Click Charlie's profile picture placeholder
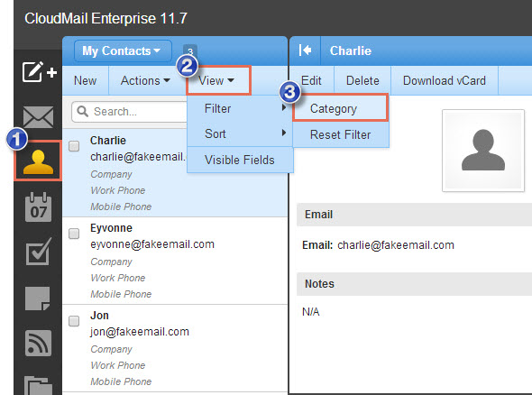 click(483, 151)
